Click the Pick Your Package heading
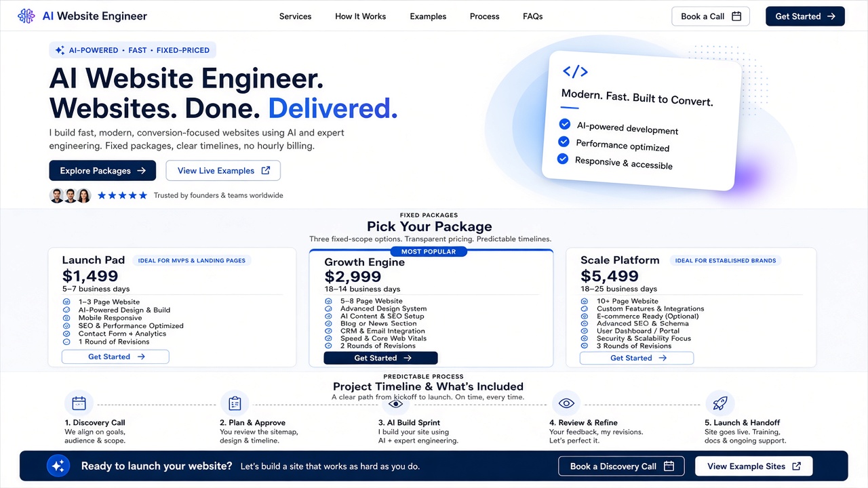Viewport: 868px width, 488px height. click(x=429, y=226)
